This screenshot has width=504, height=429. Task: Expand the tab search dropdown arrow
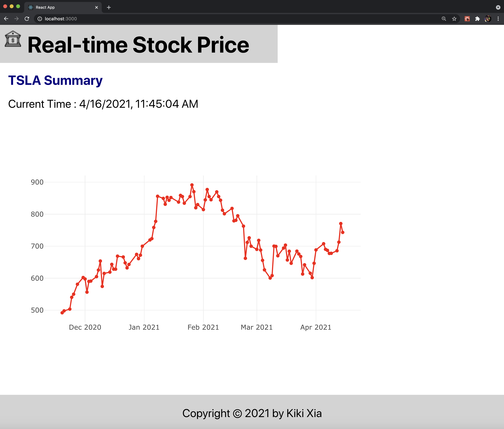498,7
